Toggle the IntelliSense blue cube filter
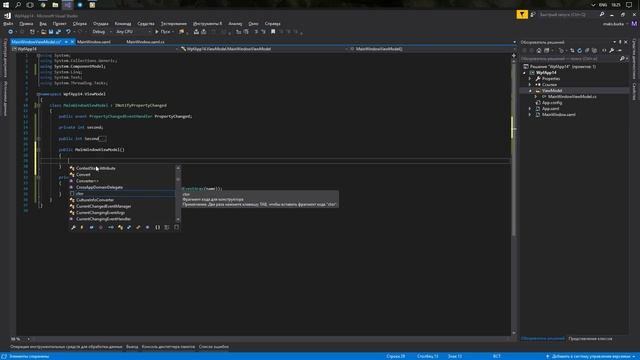The image size is (640, 360). pyautogui.click(x=91, y=227)
